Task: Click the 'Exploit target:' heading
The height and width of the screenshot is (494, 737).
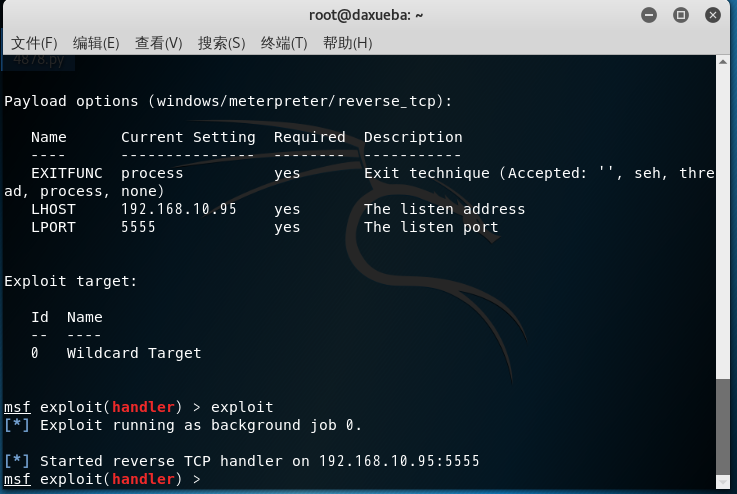Action: pos(71,281)
